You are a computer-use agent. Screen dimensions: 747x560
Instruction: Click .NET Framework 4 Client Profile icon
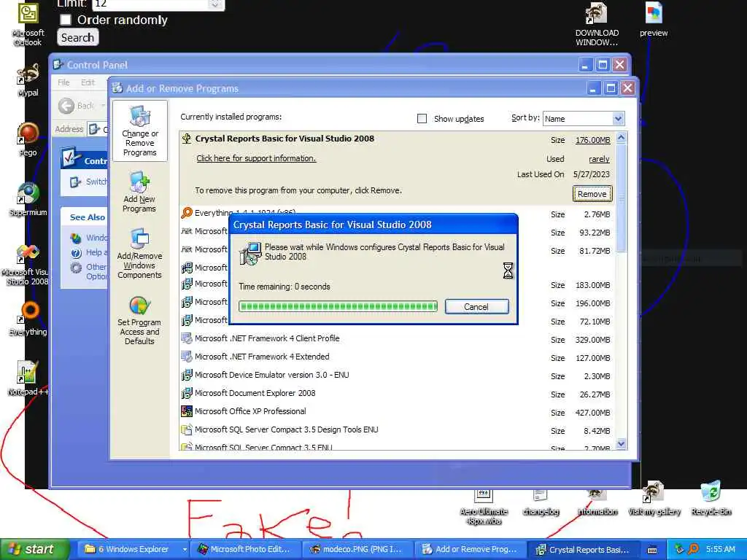point(187,338)
